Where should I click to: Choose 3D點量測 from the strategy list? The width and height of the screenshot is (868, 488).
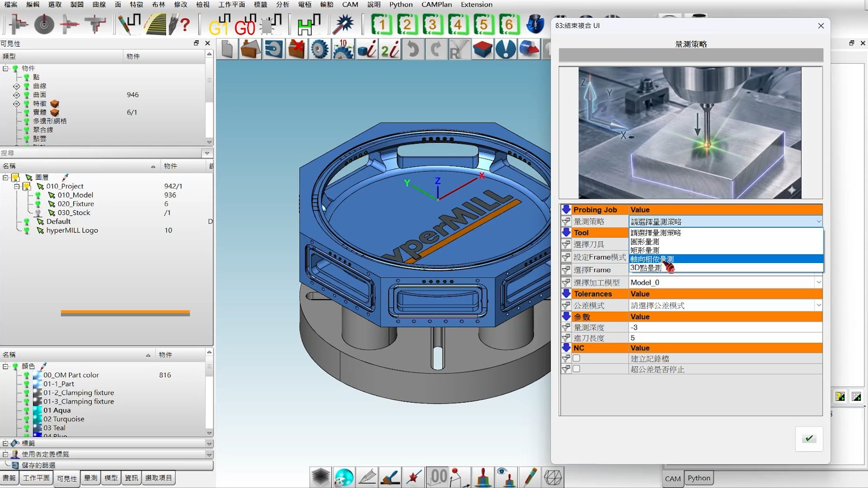click(x=726, y=267)
